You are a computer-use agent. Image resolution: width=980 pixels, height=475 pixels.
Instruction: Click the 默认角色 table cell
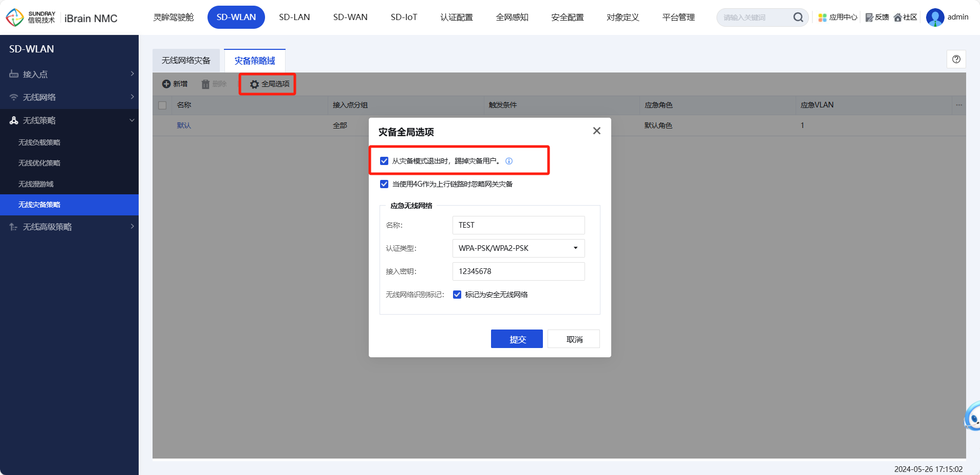click(x=658, y=125)
